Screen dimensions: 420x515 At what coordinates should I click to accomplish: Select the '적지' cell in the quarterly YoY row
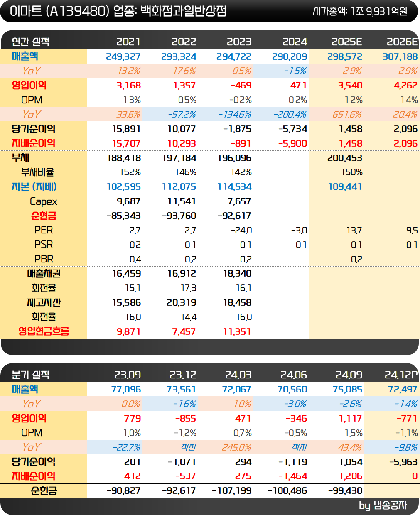(x=299, y=447)
